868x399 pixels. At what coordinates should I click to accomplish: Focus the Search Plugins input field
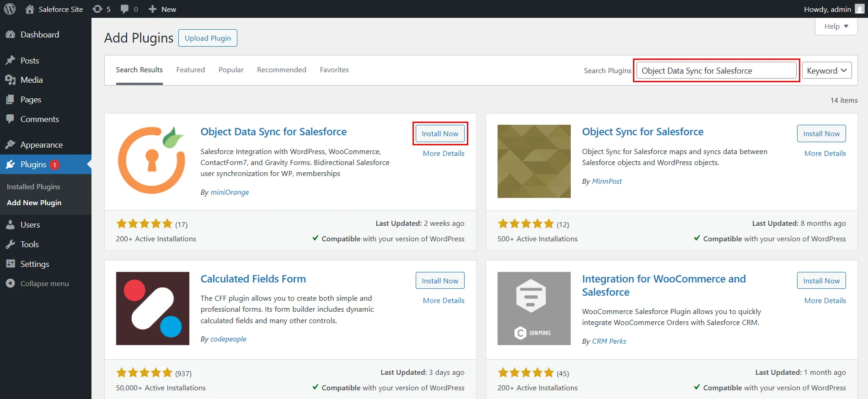click(x=716, y=70)
